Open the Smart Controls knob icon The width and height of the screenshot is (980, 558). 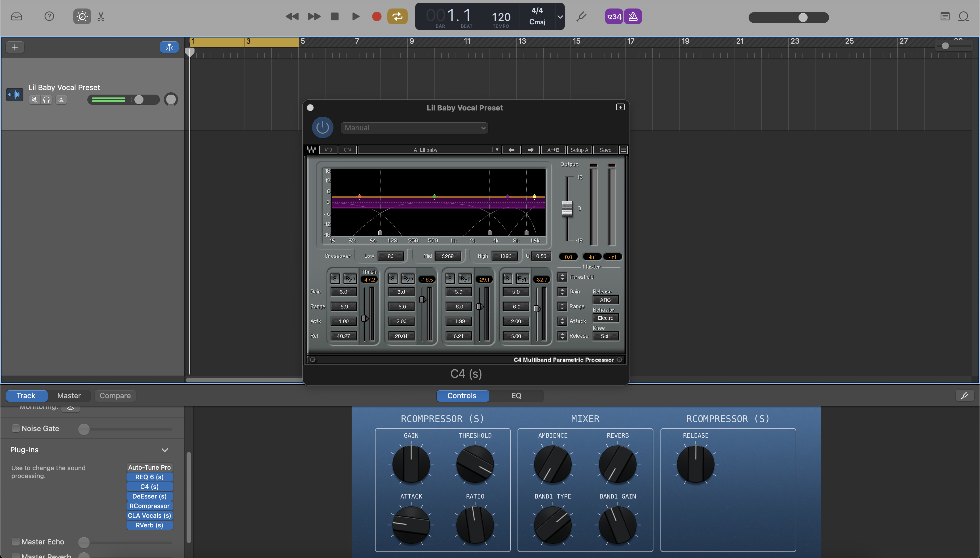point(81,16)
